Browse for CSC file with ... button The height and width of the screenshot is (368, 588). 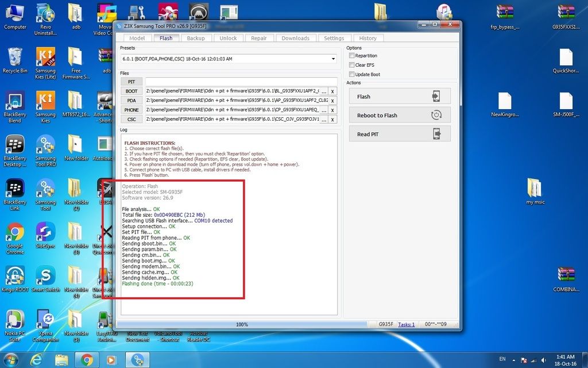pos(324,120)
